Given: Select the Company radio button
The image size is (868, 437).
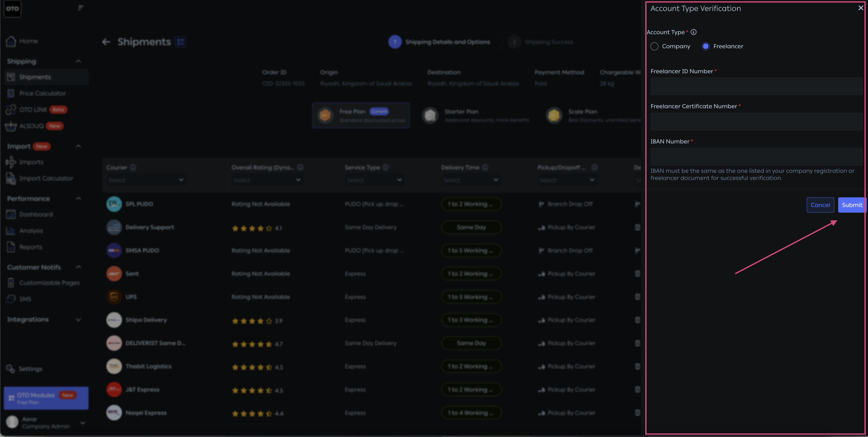Looking at the screenshot, I should (654, 46).
